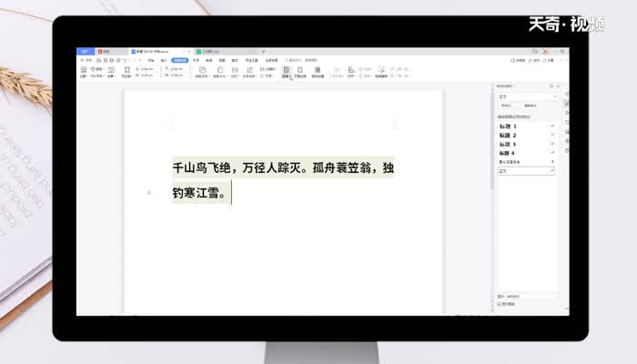Click the Clear Format button in the styles panel
This screenshot has width=637, height=364.
[x=531, y=106]
